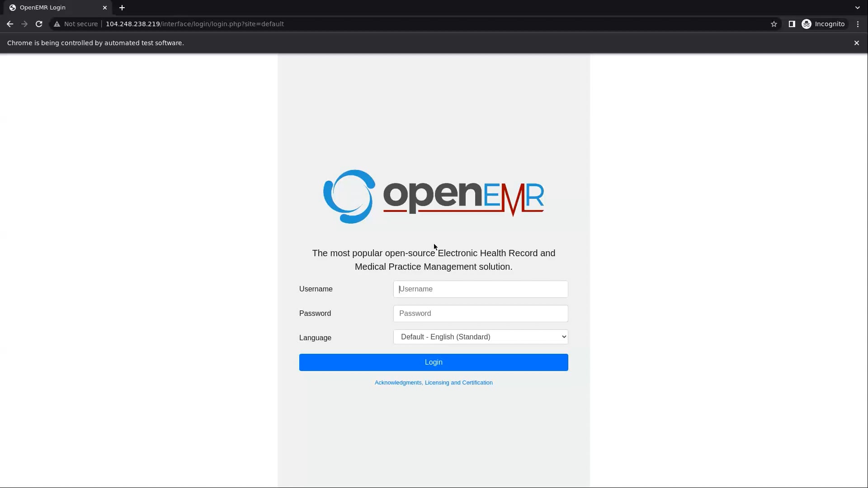Click the Username label
Viewport: 868px width, 488px height.
316,289
